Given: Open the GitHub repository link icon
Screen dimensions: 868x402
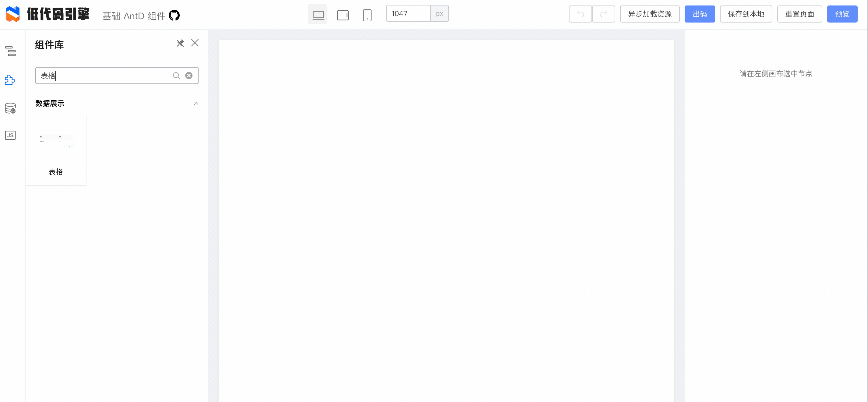Looking at the screenshot, I should pos(174,15).
